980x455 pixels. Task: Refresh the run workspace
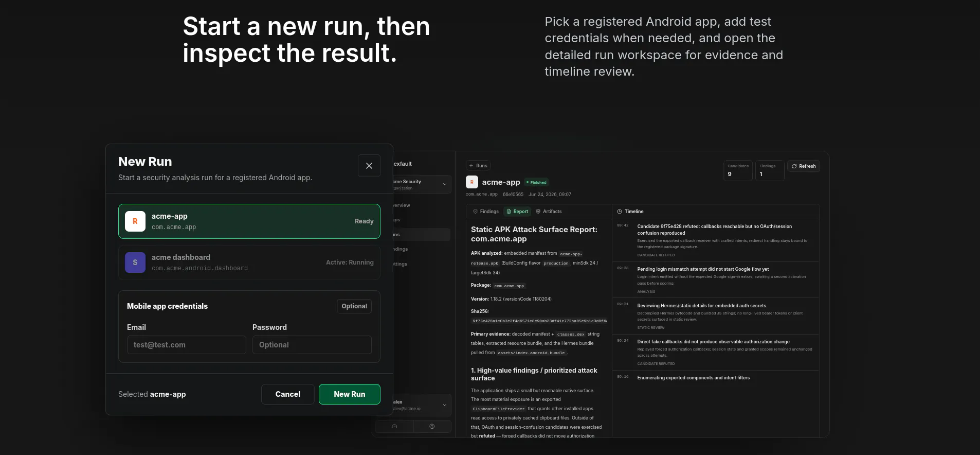pos(804,166)
